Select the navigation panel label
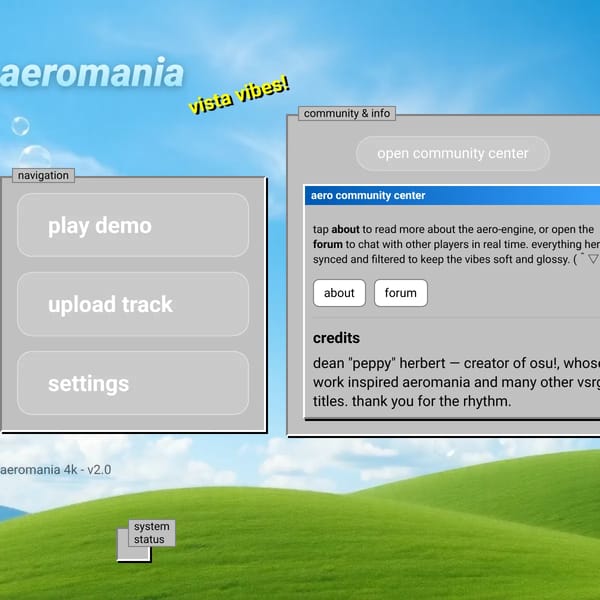This screenshot has height=600, width=600. pyautogui.click(x=43, y=175)
